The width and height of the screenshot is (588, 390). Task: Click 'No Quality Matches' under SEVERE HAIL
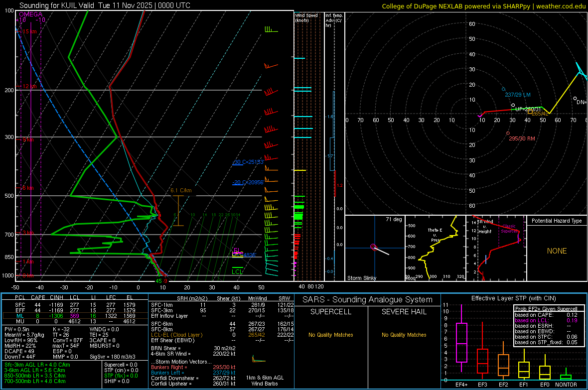[404, 335]
